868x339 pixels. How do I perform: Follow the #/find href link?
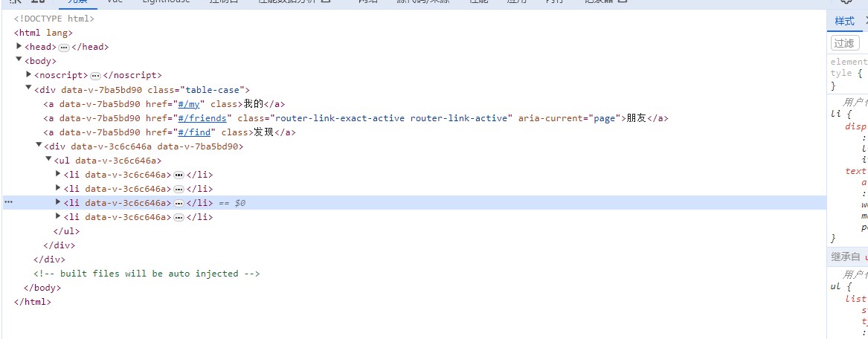click(x=194, y=132)
